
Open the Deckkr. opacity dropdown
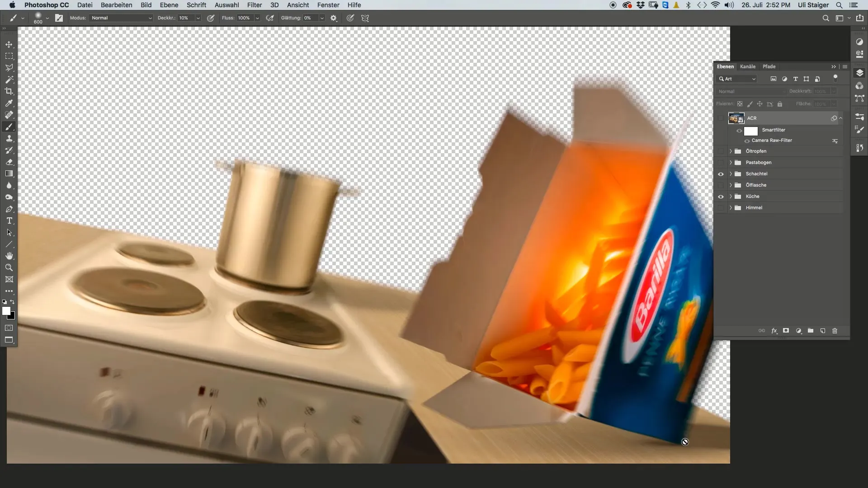[198, 18]
